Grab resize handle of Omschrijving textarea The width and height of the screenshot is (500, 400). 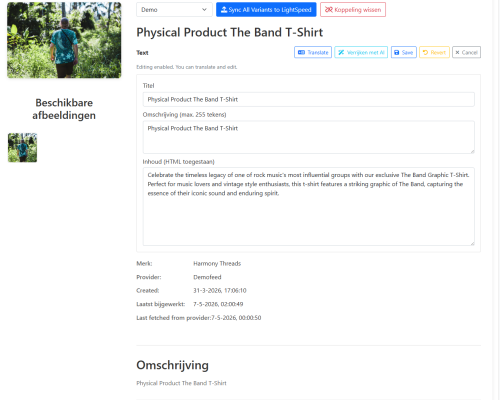click(472, 151)
